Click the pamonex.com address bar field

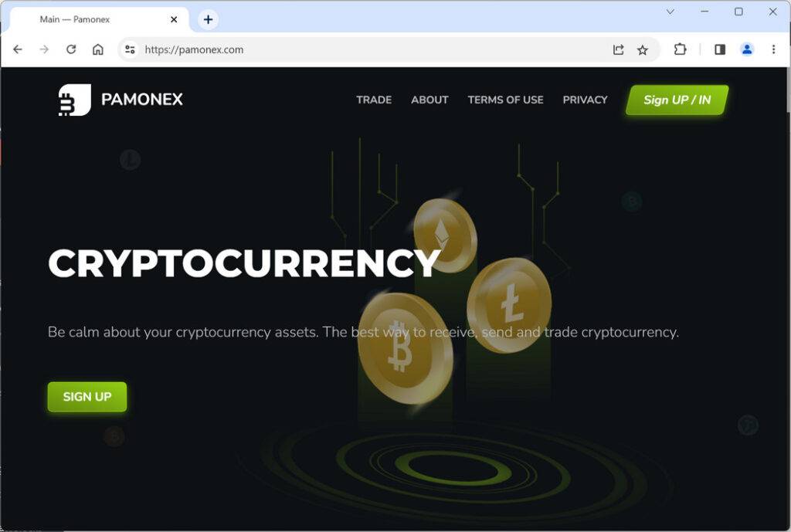[373, 49]
